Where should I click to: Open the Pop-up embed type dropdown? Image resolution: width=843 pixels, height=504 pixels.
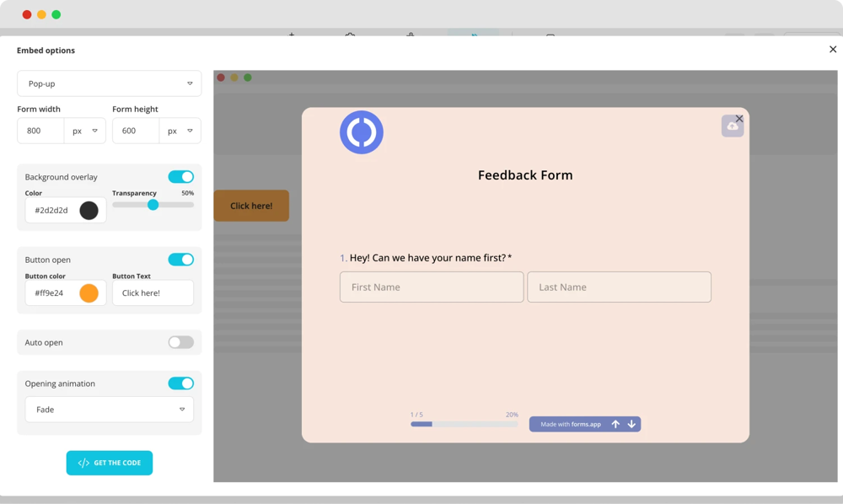(110, 83)
